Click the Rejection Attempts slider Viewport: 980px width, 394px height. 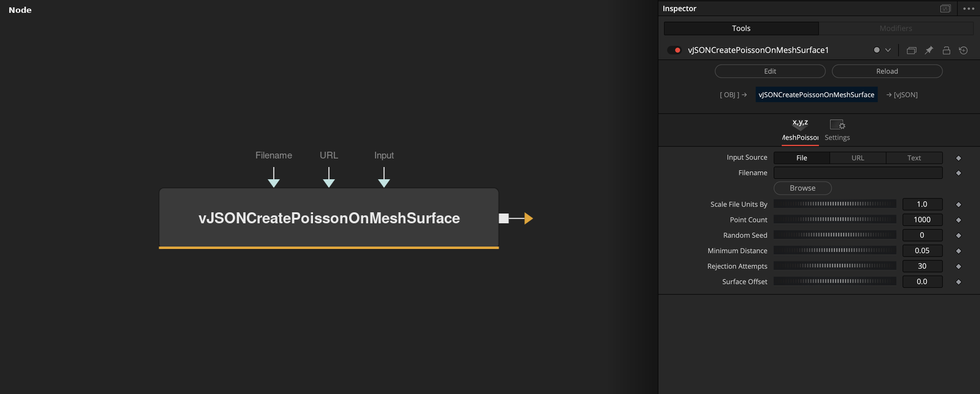(x=835, y=266)
